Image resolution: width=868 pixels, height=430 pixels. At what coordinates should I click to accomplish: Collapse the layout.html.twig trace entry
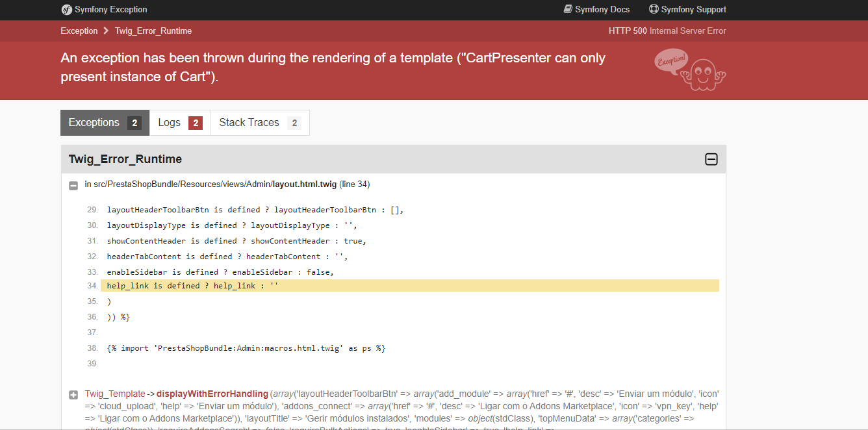(x=73, y=185)
